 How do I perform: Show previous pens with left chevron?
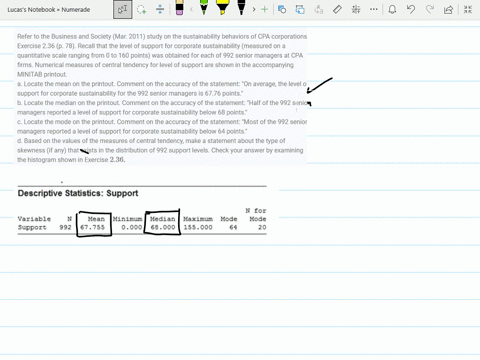coord(191,9)
